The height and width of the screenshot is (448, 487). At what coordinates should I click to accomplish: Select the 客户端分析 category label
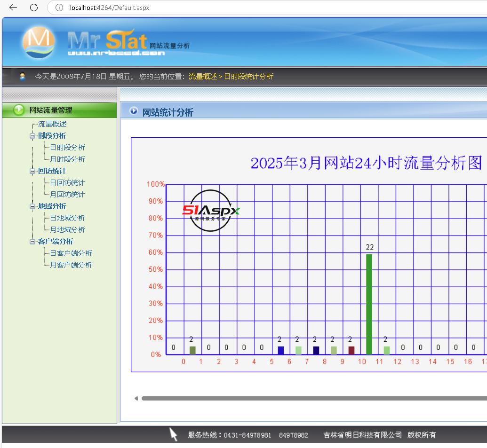56,241
